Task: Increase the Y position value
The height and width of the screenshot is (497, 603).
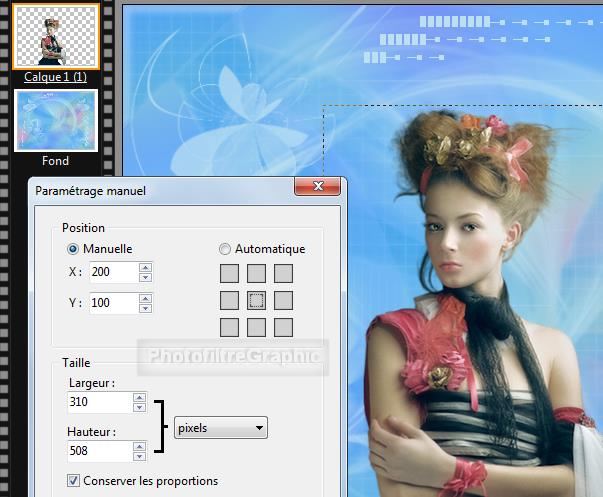Action: point(145,298)
